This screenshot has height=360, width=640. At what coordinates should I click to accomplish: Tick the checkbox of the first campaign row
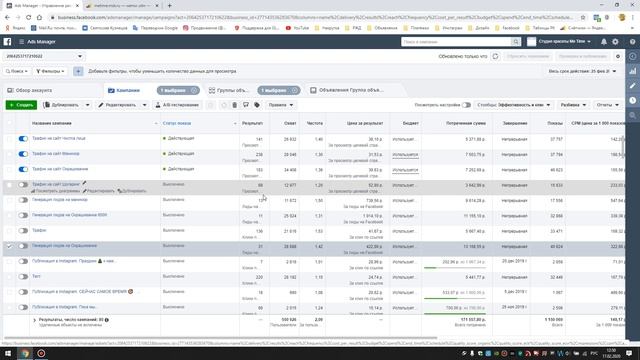(9, 139)
